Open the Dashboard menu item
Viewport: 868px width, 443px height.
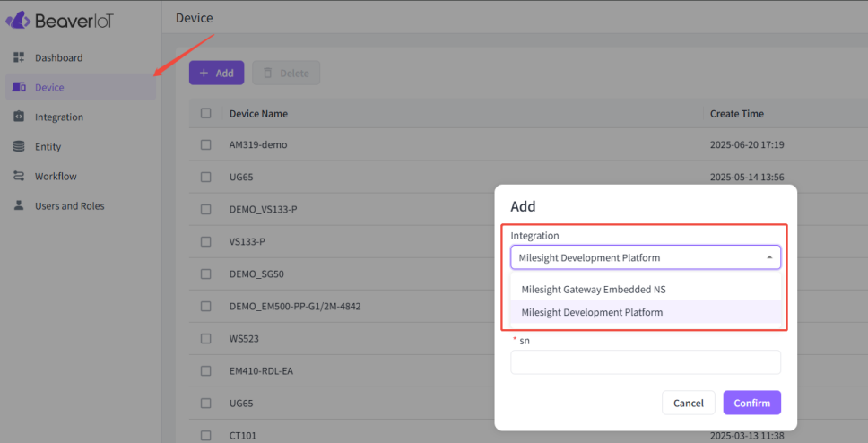click(81, 57)
